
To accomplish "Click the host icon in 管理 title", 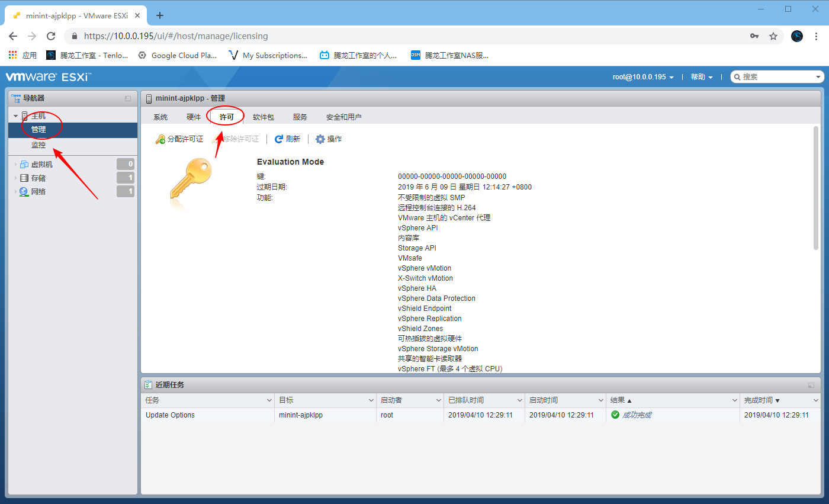I will click(x=149, y=98).
